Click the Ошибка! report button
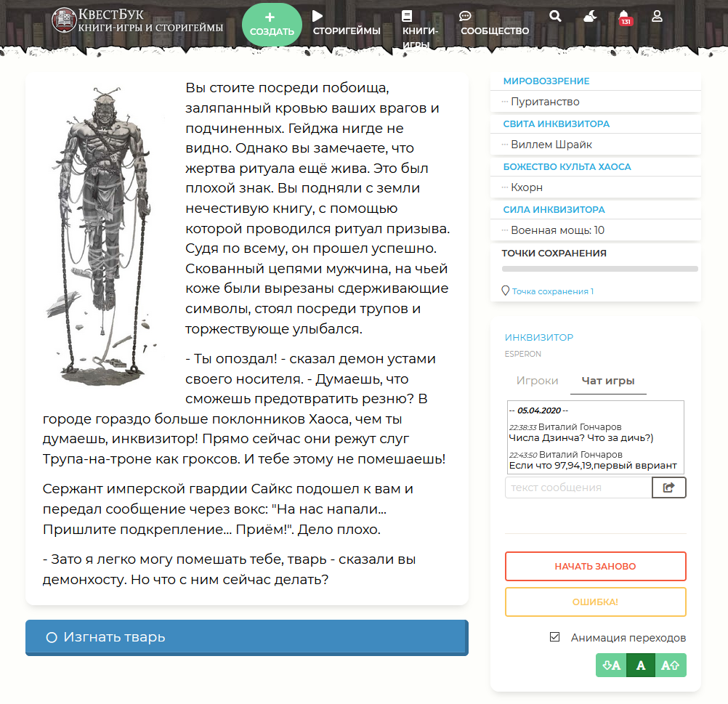 click(x=595, y=602)
